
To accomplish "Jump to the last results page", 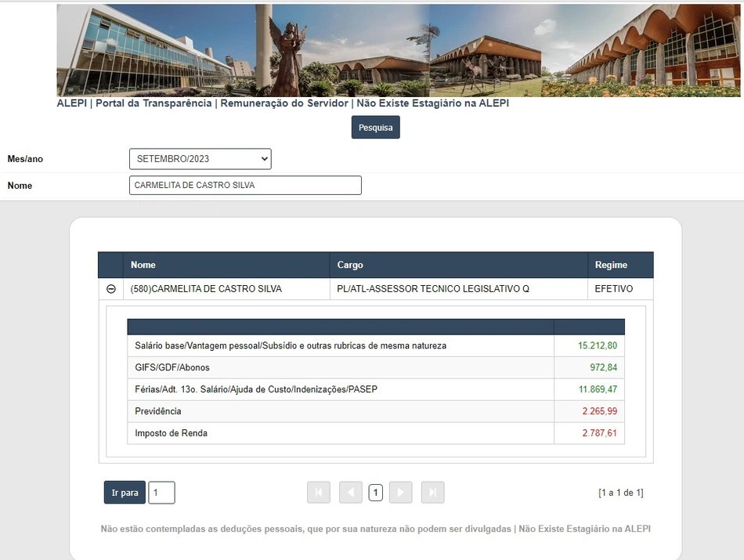I will [x=432, y=492].
